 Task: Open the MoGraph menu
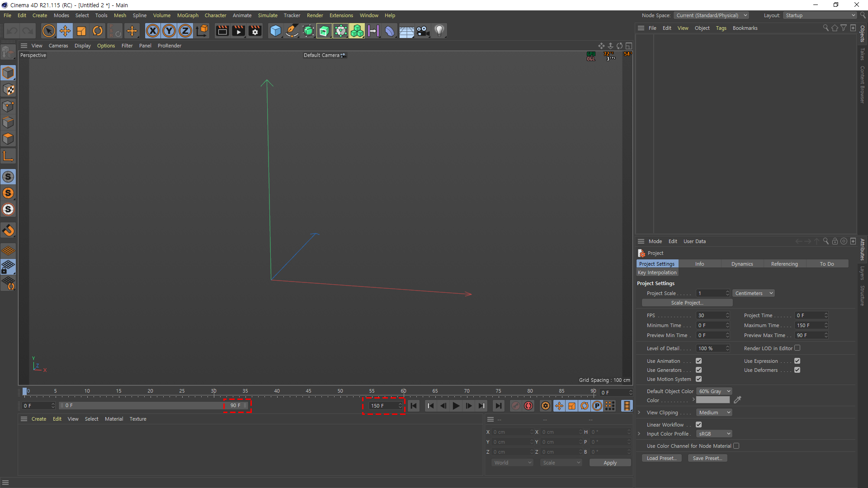(x=188, y=15)
